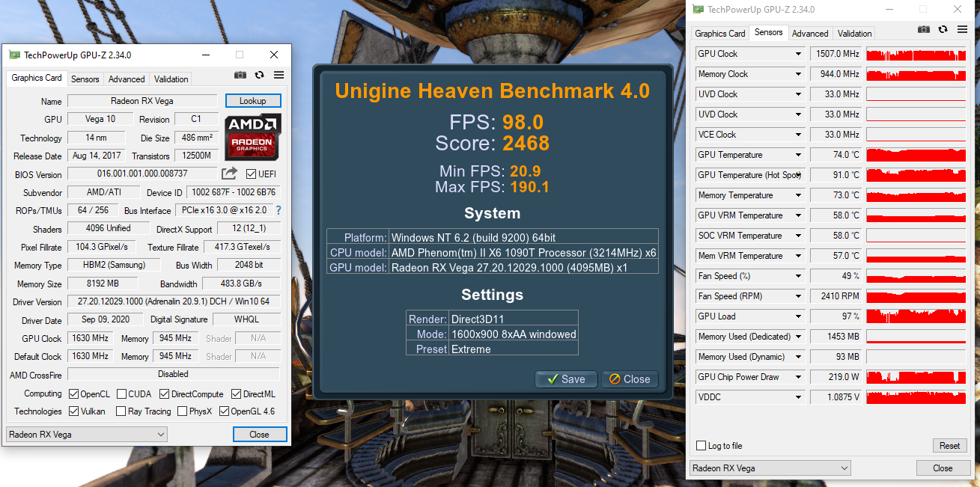This screenshot has height=487, width=980.
Task: Click the CPU model row in benchmark System table
Action: pyautogui.click(x=493, y=252)
